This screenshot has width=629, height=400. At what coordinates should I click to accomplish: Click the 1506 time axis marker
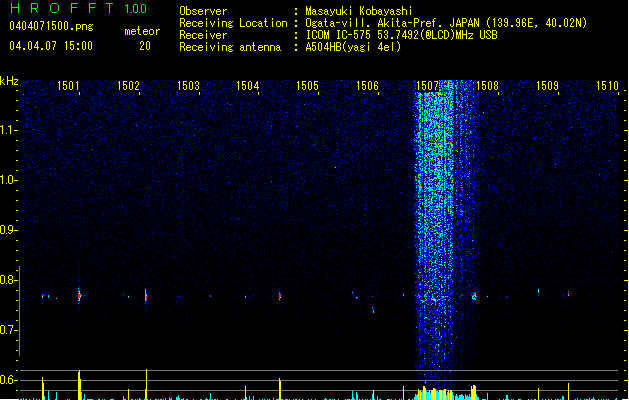367,86
